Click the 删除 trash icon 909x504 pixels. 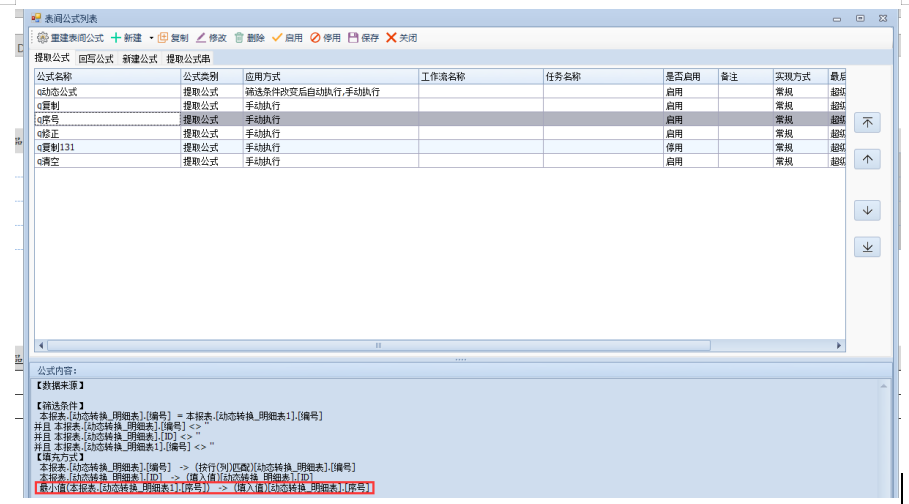click(239, 38)
